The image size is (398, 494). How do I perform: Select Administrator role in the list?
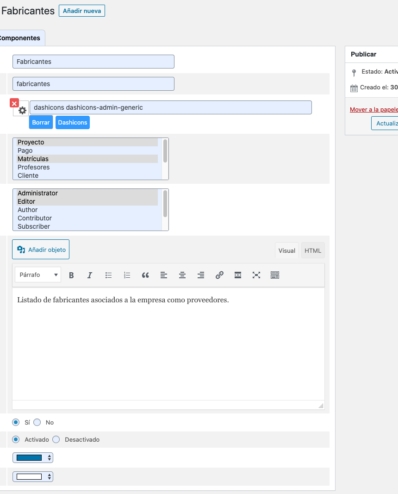tap(87, 193)
